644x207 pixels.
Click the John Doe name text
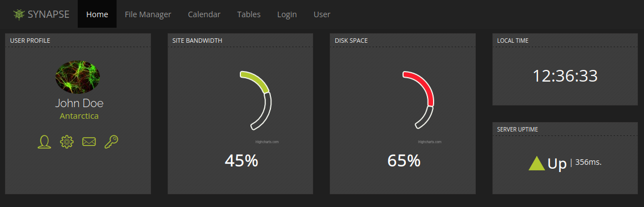(x=79, y=103)
